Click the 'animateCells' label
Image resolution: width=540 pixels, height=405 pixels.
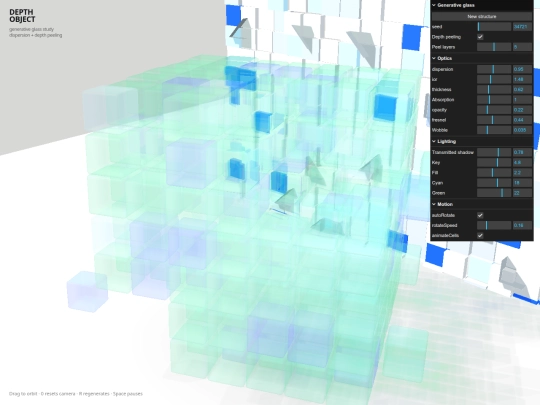(445, 236)
